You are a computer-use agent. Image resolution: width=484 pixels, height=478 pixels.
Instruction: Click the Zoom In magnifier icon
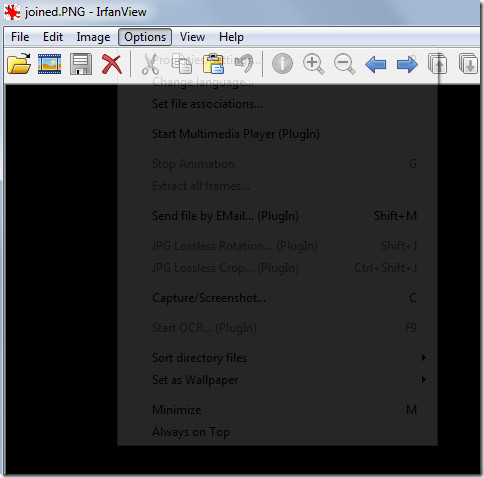[313, 64]
